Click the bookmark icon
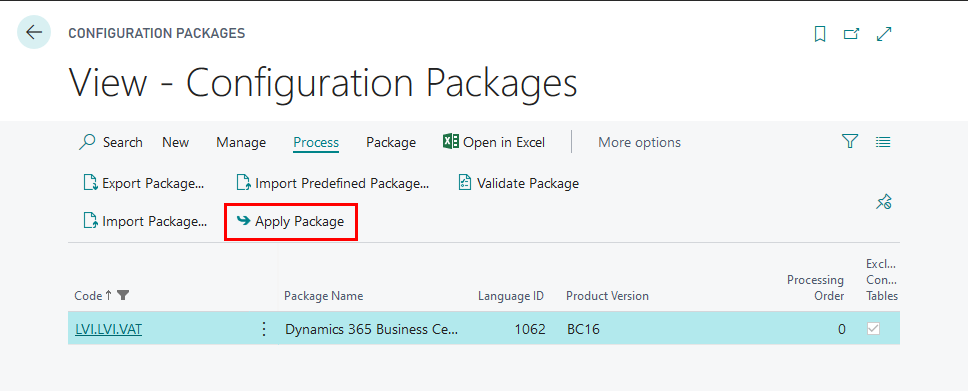Viewport: 968px width, 391px height. point(820,34)
